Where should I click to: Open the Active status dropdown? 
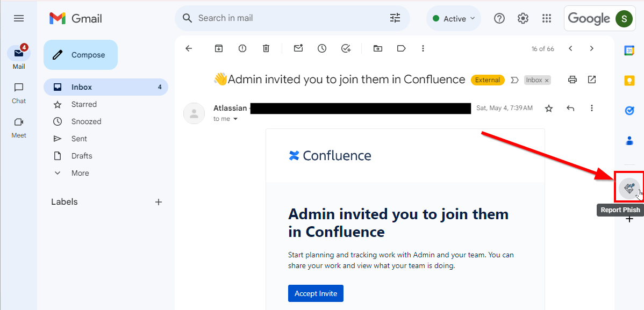(454, 19)
